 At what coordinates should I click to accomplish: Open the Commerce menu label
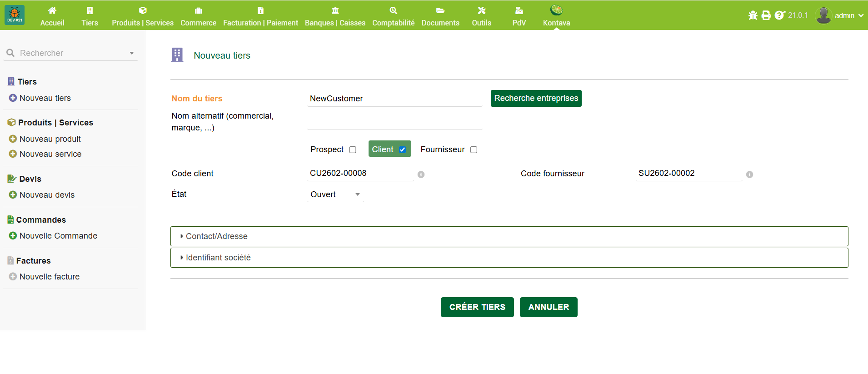[x=199, y=23]
